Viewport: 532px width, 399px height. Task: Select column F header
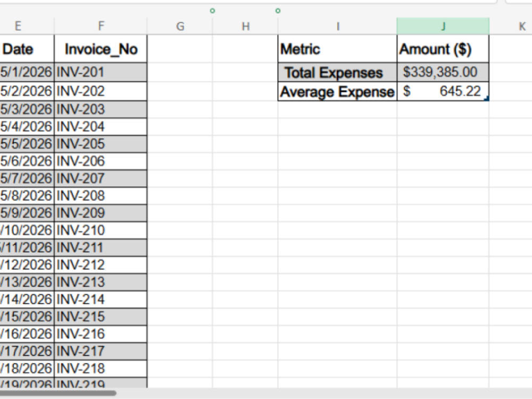(101, 26)
